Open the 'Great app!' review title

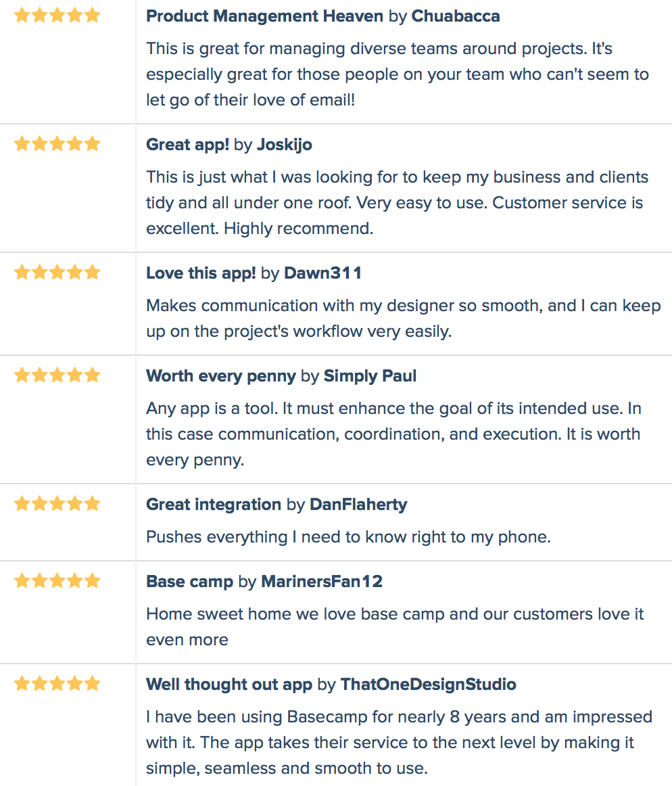[187, 145]
